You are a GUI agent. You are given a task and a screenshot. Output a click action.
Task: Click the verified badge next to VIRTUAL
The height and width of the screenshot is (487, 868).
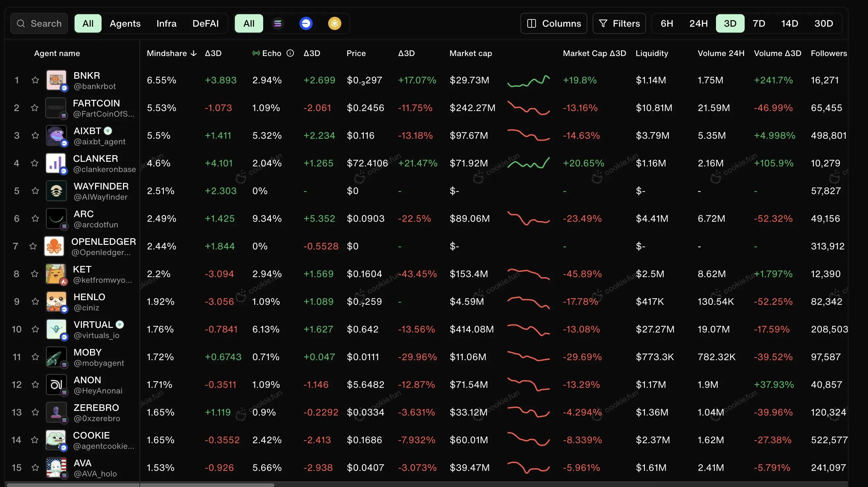tap(120, 325)
